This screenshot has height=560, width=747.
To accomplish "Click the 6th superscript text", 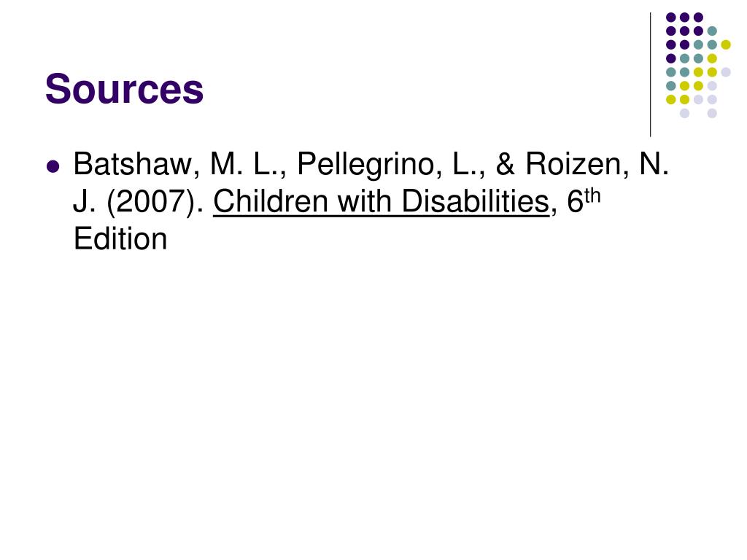I will 584,199.
